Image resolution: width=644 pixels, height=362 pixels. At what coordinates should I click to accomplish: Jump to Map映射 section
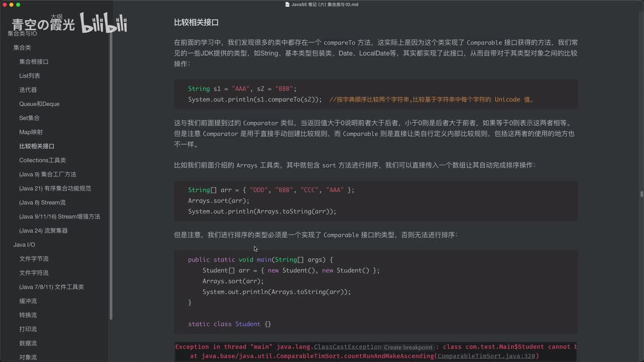click(31, 132)
